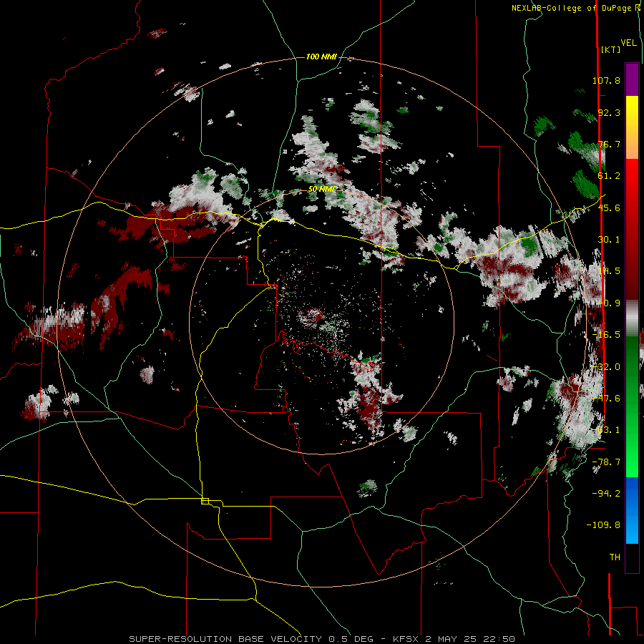
Task: Click the 50 NMI range ring label
Action: pyautogui.click(x=321, y=190)
